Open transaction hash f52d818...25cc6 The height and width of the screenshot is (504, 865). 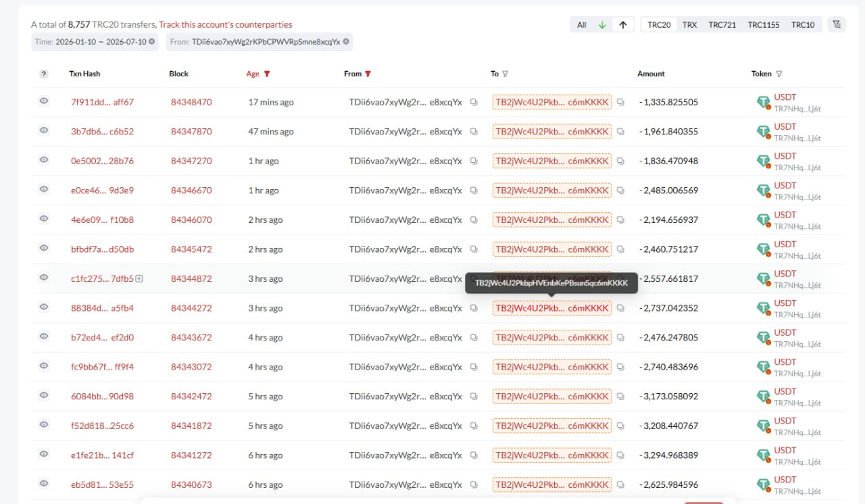[103, 426]
